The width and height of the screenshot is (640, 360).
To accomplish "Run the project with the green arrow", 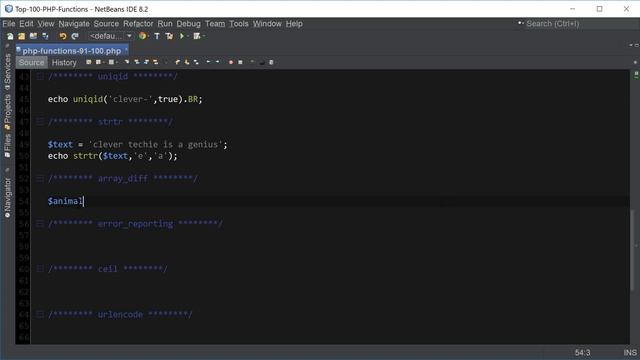I will tap(182, 36).
